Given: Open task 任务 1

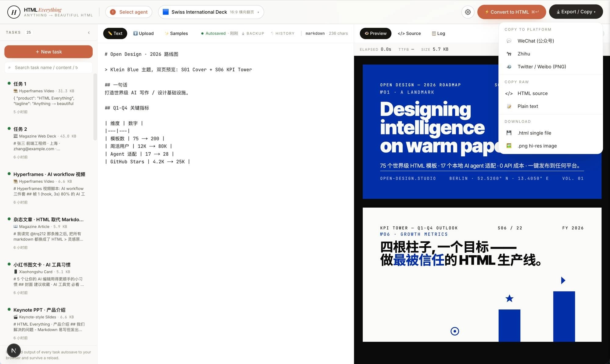Looking at the screenshot, I should click(x=48, y=98).
